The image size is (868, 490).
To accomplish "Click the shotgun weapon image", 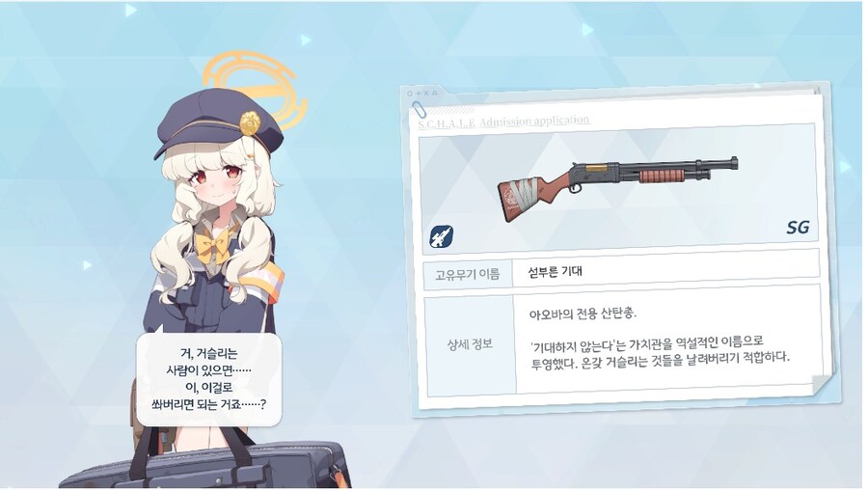I will [618, 188].
